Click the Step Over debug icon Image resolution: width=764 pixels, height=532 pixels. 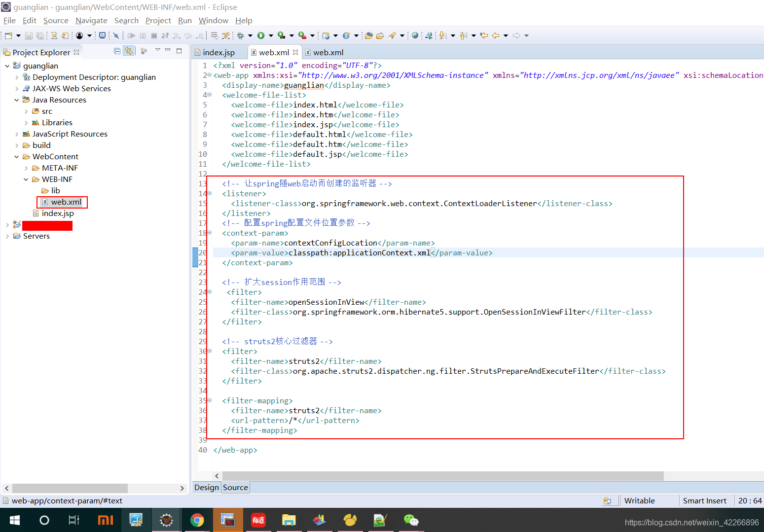[188, 35]
